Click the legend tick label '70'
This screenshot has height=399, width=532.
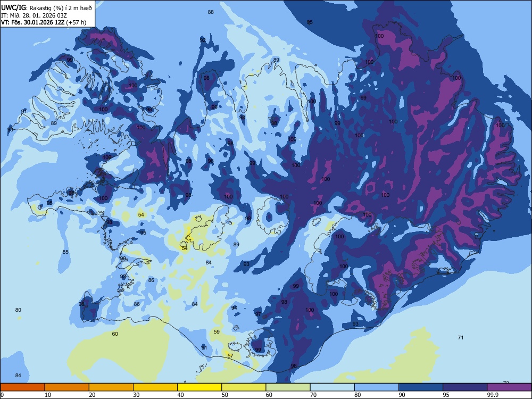point(313,395)
